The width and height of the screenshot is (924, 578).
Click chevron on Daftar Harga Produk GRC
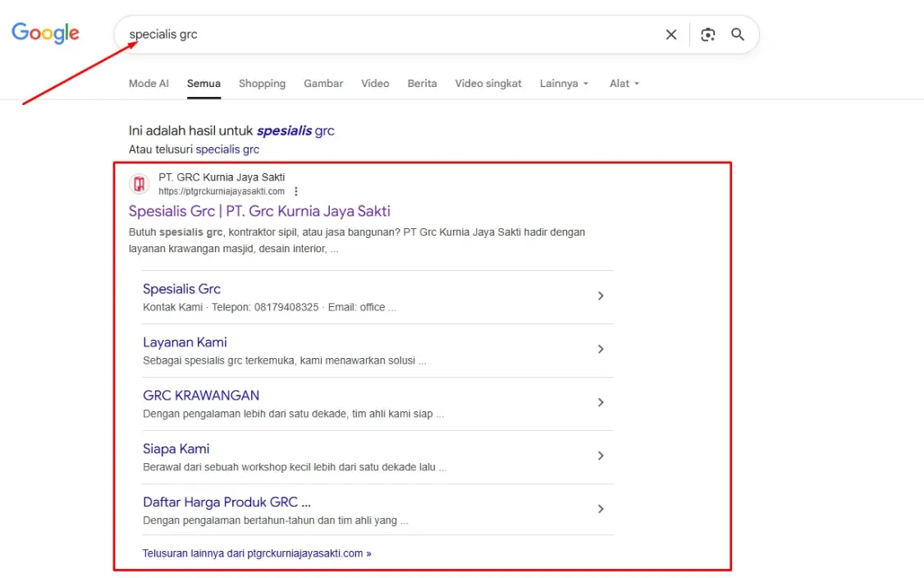click(601, 509)
